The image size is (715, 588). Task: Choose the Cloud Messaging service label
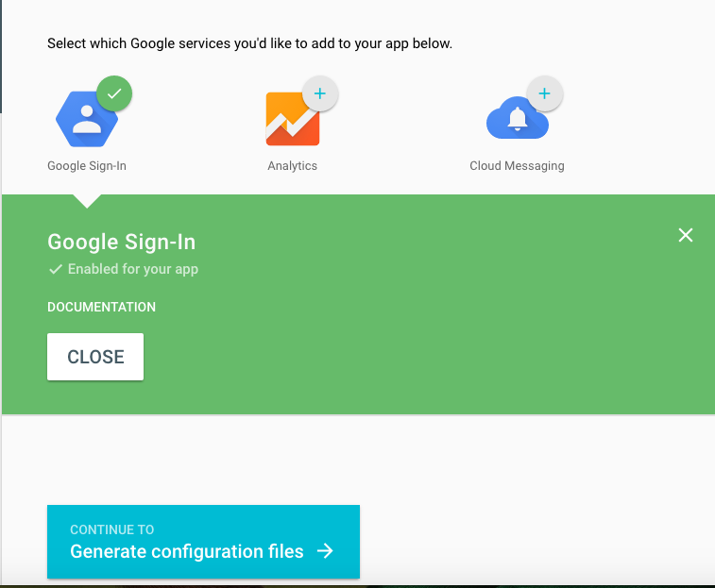[517, 166]
